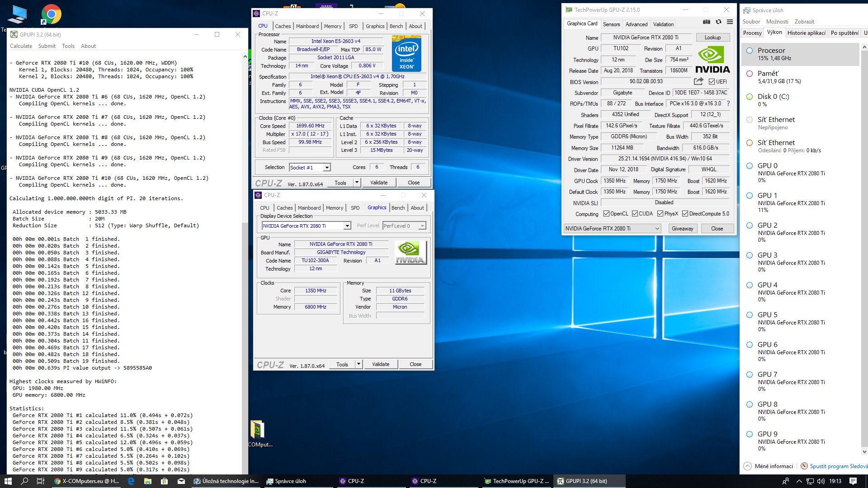The width and height of the screenshot is (868, 488).
Task: Open Submit menu in GPUPI
Action: point(47,46)
